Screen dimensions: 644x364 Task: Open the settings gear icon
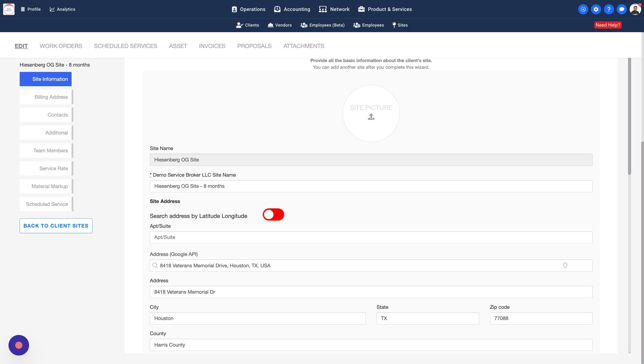pyautogui.click(x=596, y=9)
